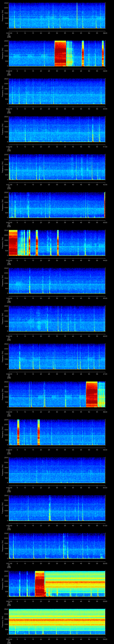The height and width of the screenshot is (644, 114).
Task: Click the 2500 frequency tick of the 8:45 spectrogram
Action: (6, 306)
